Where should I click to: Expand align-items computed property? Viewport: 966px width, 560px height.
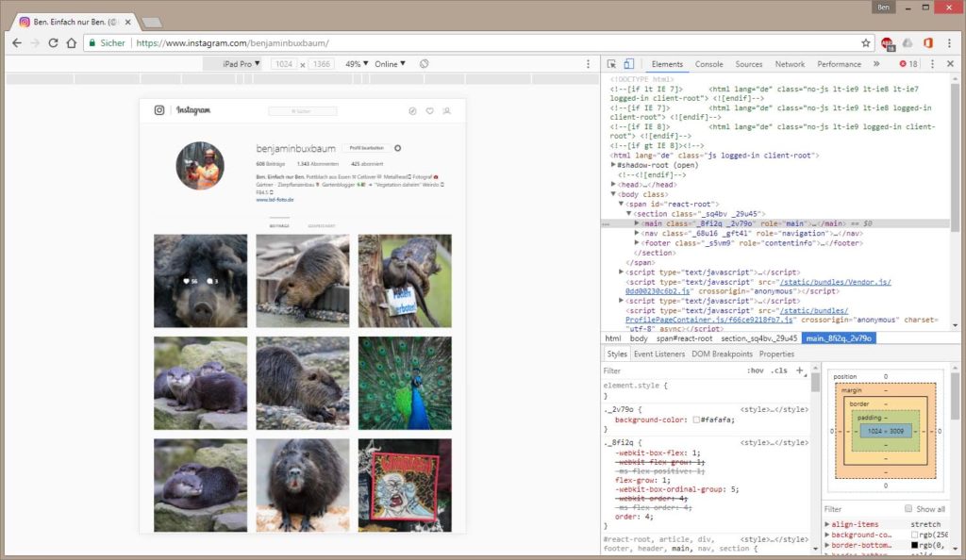click(827, 524)
